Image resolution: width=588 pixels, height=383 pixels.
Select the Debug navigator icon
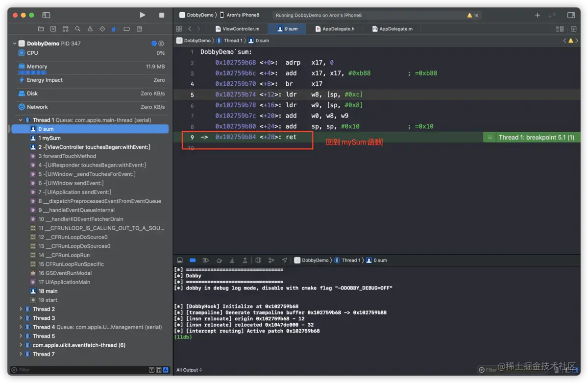(114, 29)
